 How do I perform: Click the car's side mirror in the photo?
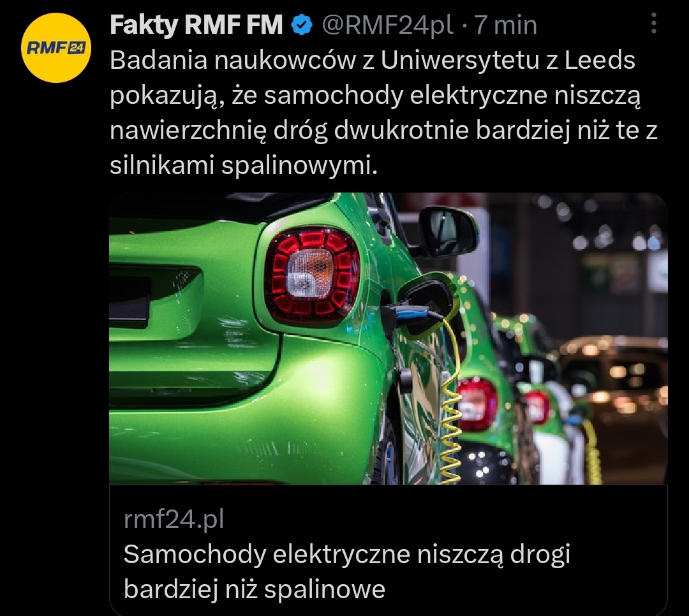(x=448, y=231)
